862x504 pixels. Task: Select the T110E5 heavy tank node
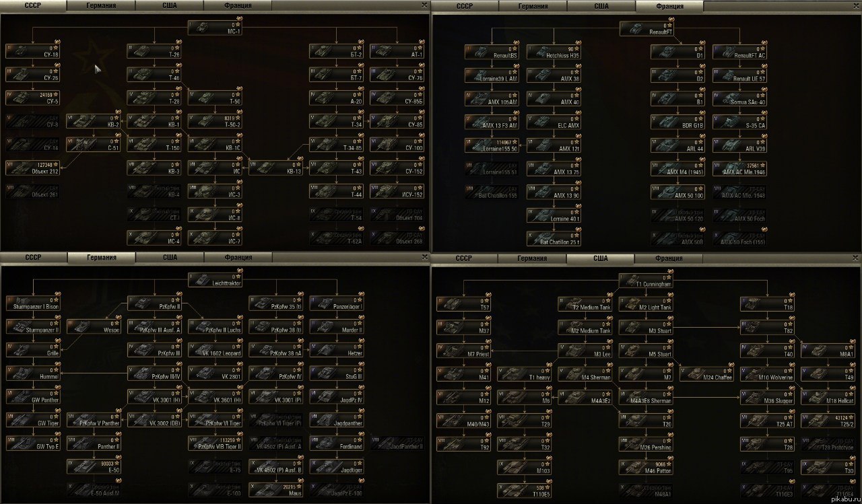(525, 489)
